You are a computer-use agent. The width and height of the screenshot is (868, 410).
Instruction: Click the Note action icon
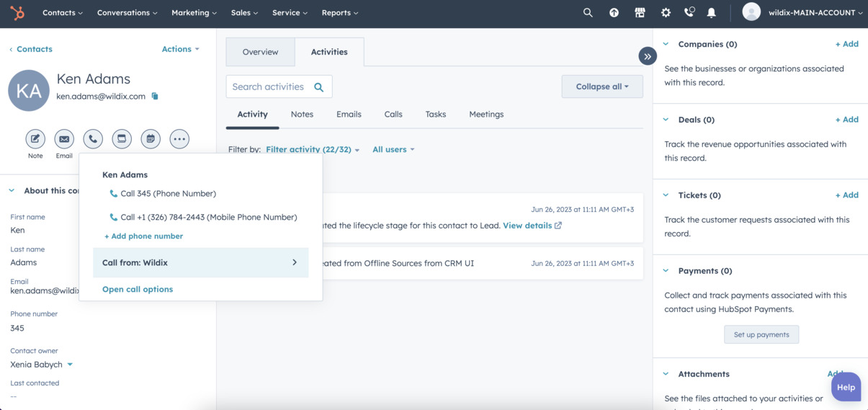pyautogui.click(x=35, y=139)
